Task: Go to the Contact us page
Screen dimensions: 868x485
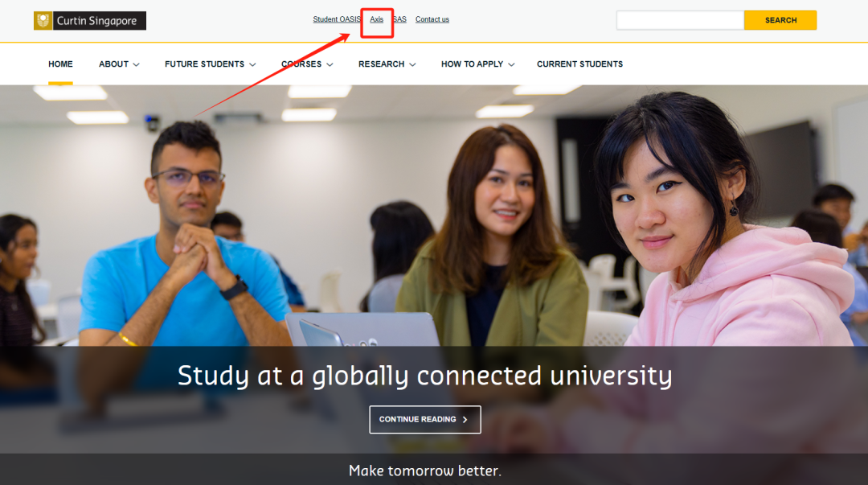Action: pyautogui.click(x=432, y=19)
